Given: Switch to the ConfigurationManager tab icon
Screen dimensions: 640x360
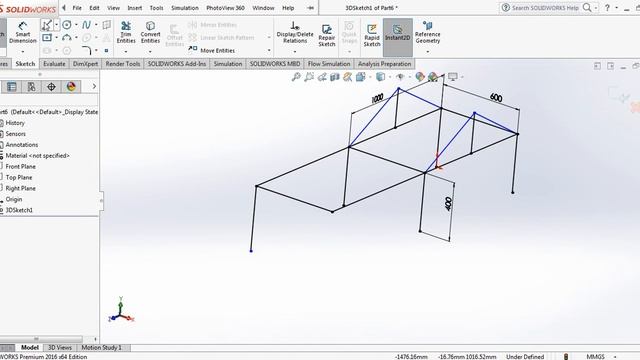Looking at the screenshot, I should 31,87.
